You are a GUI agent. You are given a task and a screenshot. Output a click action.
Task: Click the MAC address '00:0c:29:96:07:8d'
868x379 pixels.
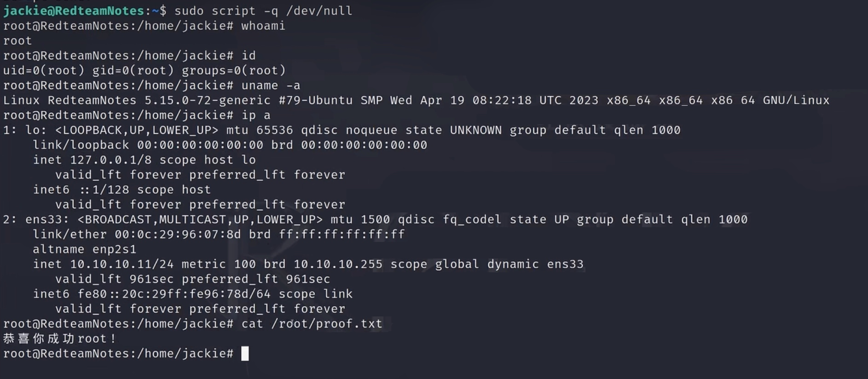178,235
